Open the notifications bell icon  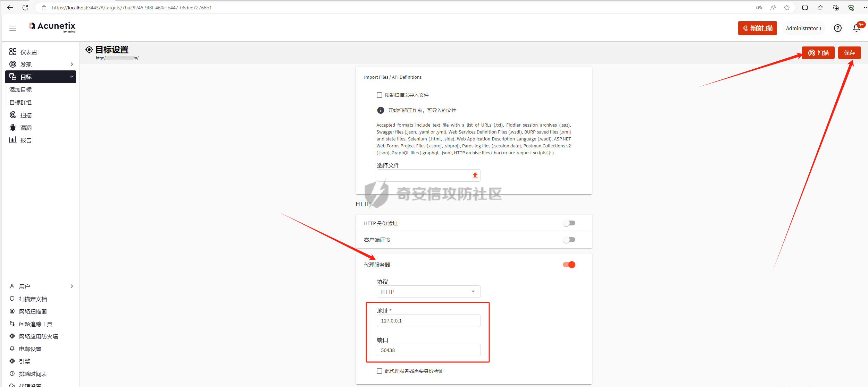tap(856, 28)
